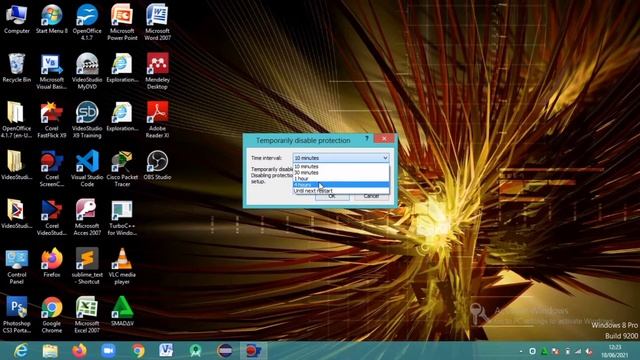Launch SMADAV antivirus icon
The width and height of the screenshot is (640, 360).
point(122,312)
